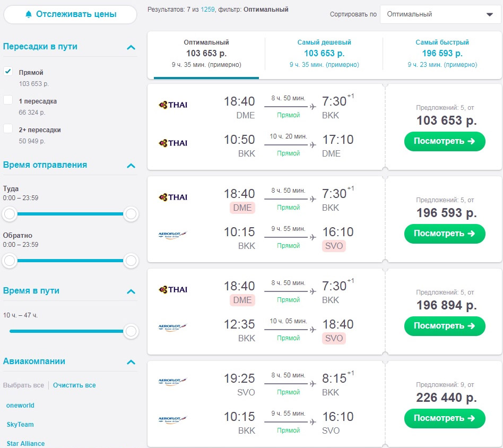Click Посмотреть for the 226 440 р. offer

pyautogui.click(x=445, y=418)
